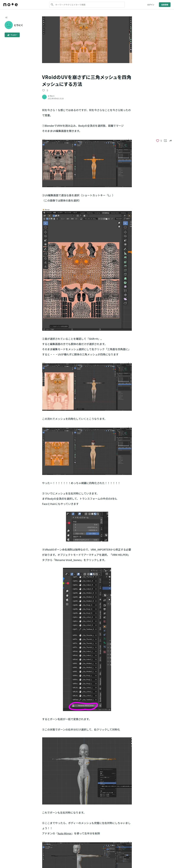Open the note logo homepage link
The height and width of the screenshot is (868, 174).
10,5
